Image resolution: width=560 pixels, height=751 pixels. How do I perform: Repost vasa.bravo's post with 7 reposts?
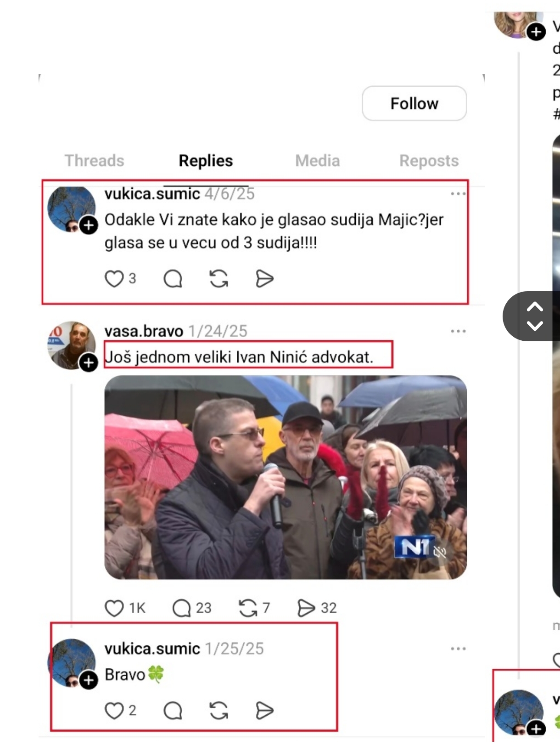[x=248, y=608]
